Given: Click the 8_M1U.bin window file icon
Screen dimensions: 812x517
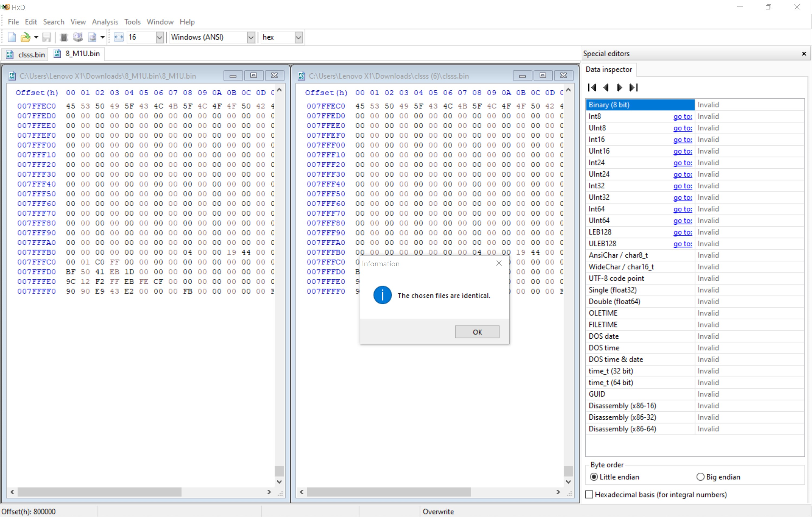Looking at the screenshot, I should pyautogui.click(x=12, y=76).
